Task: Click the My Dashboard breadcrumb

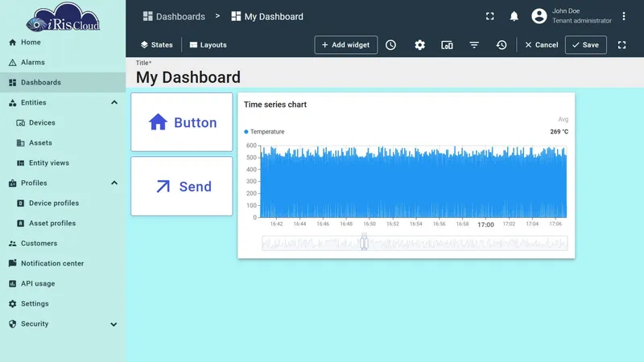Action: pos(267,16)
